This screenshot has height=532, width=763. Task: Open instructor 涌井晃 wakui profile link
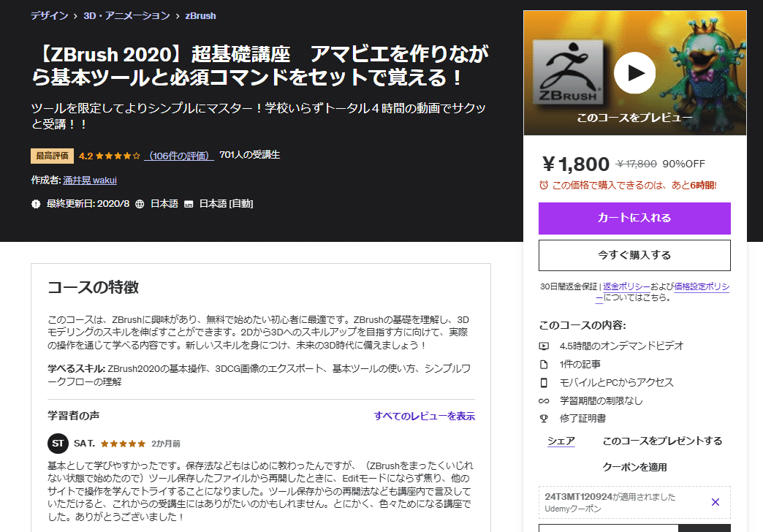(x=90, y=180)
